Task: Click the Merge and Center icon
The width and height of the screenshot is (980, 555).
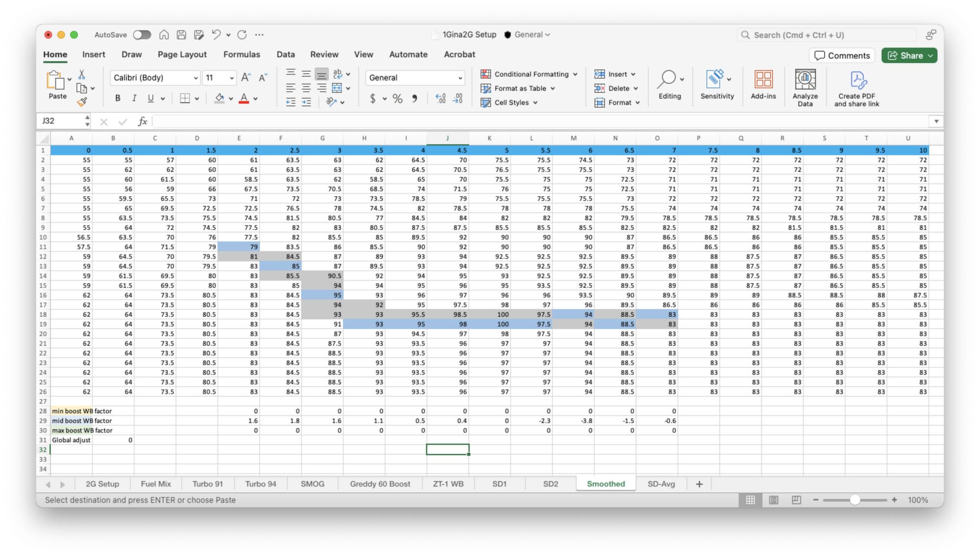Action: tap(337, 88)
